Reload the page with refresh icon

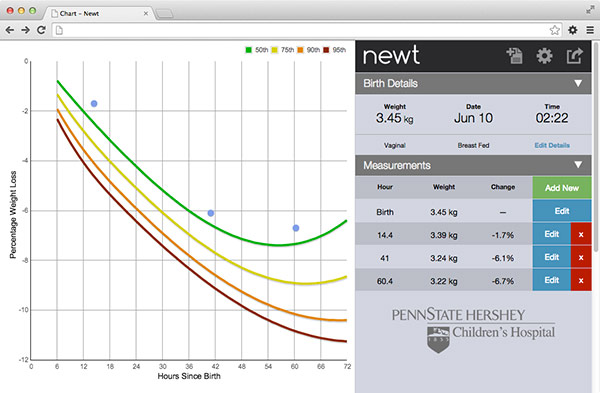[x=41, y=30]
